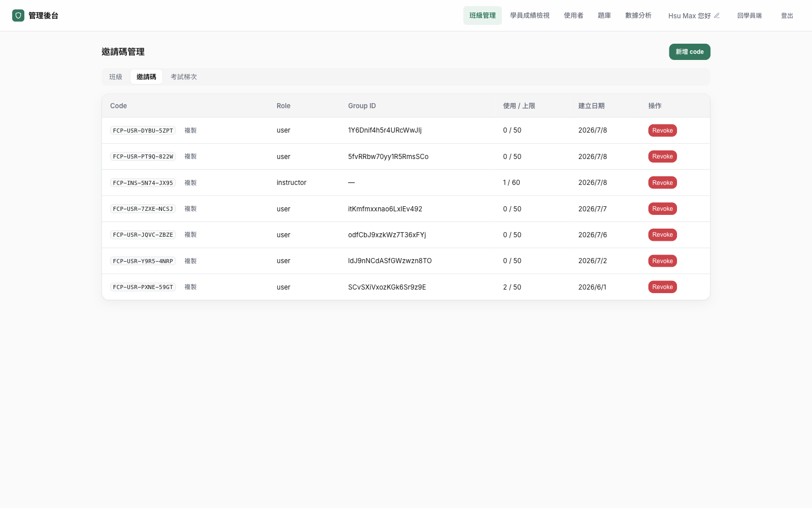The height and width of the screenshot is (508, 812).
Task: Switch to the 考試梯次 tab
Action: coord(184,77)
